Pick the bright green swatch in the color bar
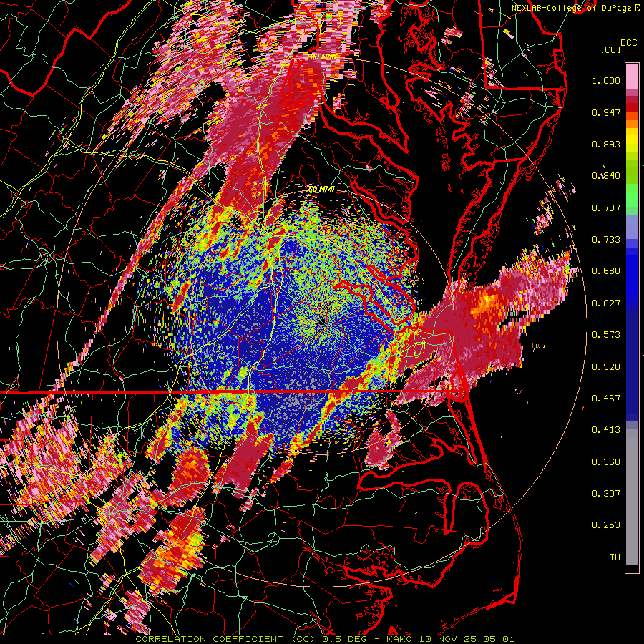Screen dimensions: 644x644 tap(632, 195)
